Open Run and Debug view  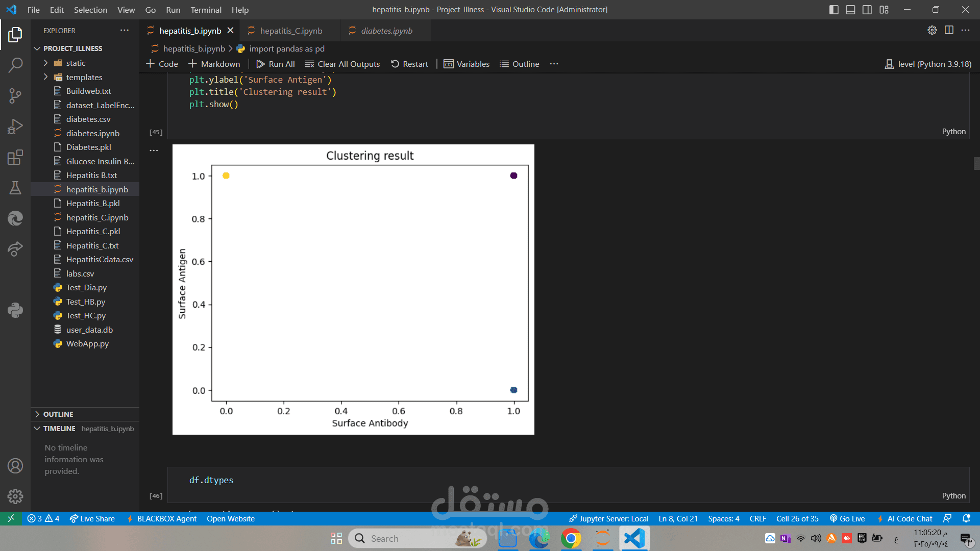point(15,126)
